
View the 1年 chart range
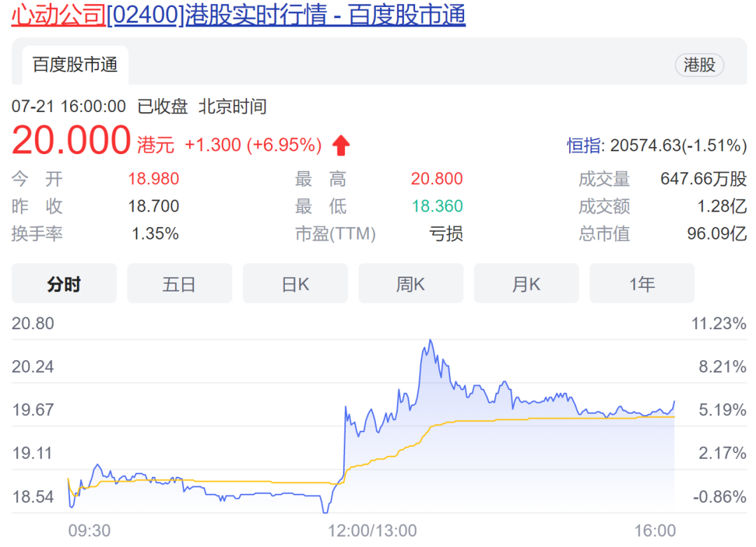click(641, 284)
